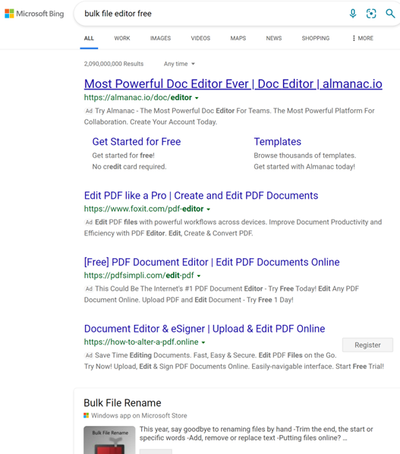This screenshot has height=454, width=400.
Task: Open the three-dot More menu
Action: point(363,38)
